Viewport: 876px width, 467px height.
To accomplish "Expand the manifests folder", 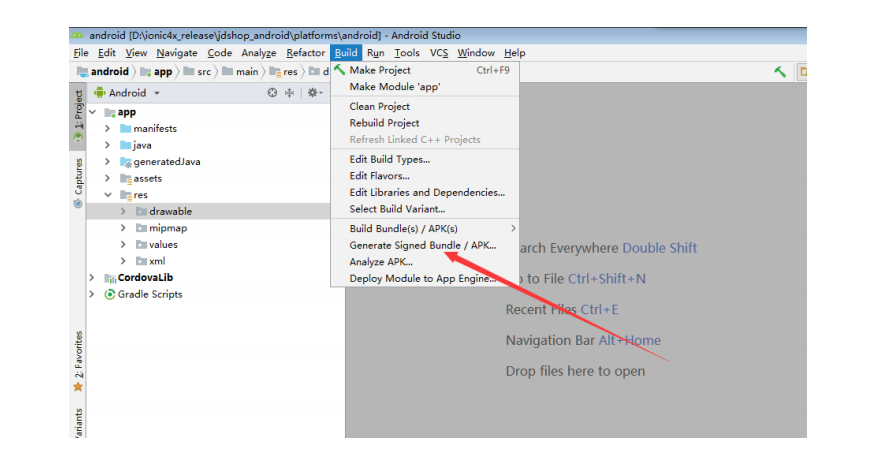I will tap(108, 129).
